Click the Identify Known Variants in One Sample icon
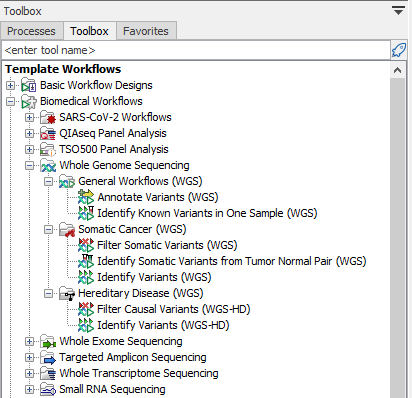The height and width of the screenshot is (398, 412). pos(86,213)
